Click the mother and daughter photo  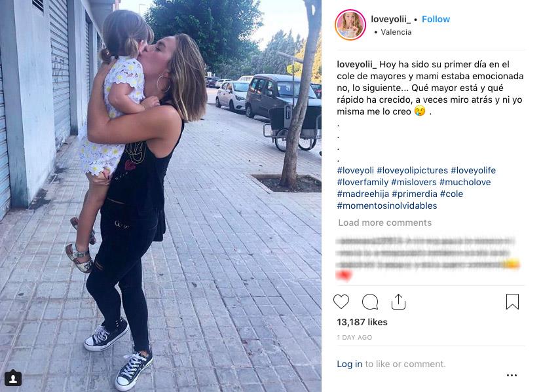pyautogui.click(x=160, y=196)
